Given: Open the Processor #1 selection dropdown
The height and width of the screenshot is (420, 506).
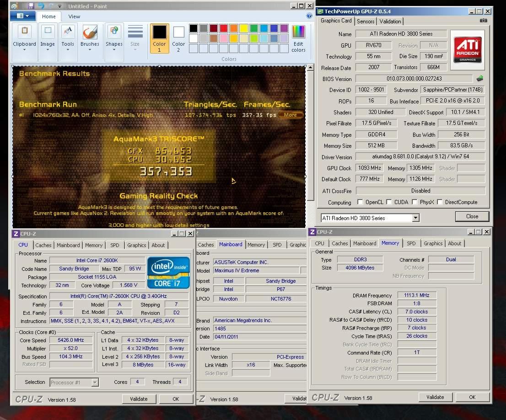Looking at the screenshot, I should (95, 382).
